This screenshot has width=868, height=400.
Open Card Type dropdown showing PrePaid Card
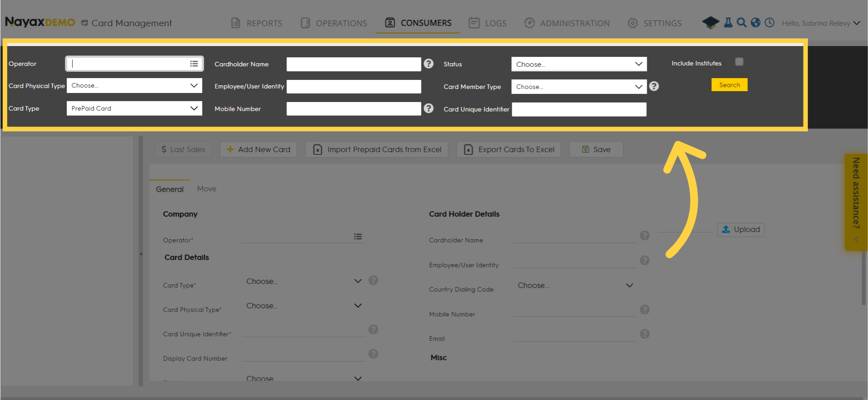click(134, 108)
